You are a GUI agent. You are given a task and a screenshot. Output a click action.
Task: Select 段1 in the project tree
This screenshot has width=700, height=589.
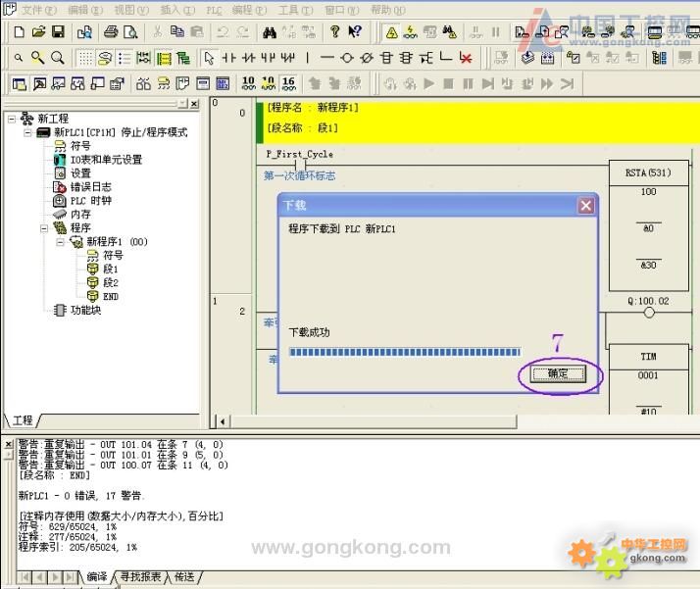(110, 269)
